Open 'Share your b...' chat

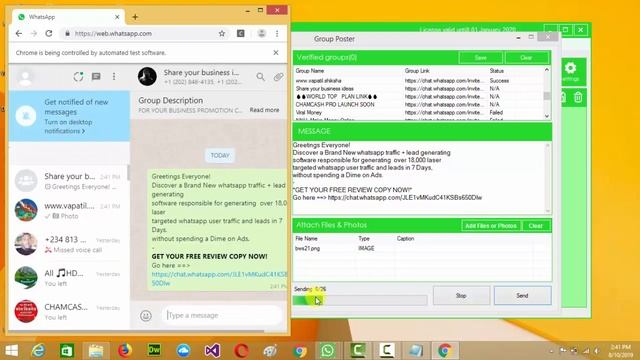point(69,181)
